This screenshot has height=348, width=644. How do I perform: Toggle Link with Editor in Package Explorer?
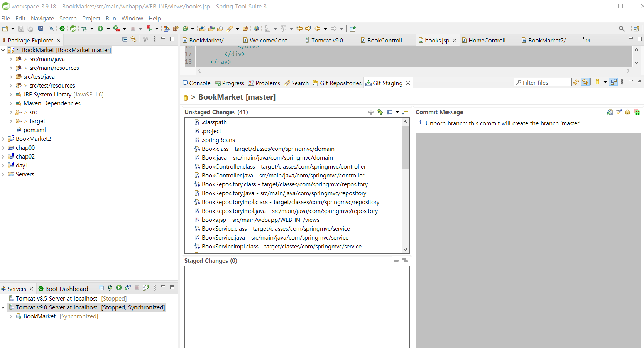click(134, 39)
